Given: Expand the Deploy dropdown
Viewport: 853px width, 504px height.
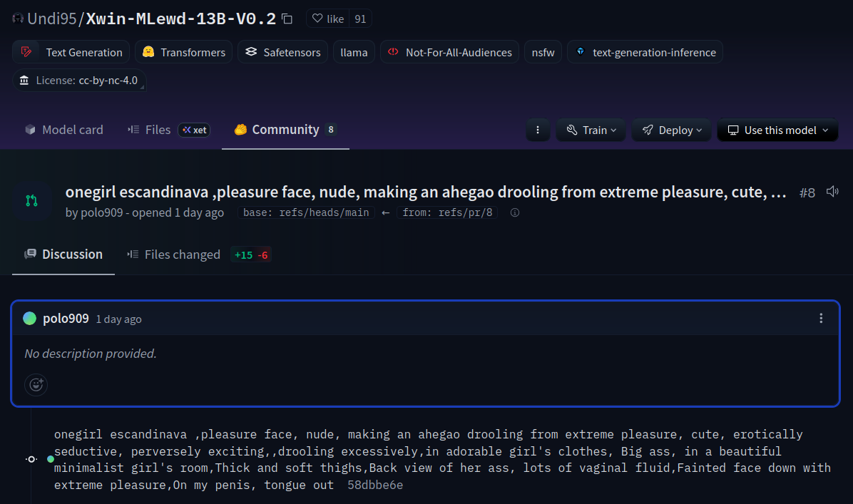Looking at the screenshot, I should 671,130.
